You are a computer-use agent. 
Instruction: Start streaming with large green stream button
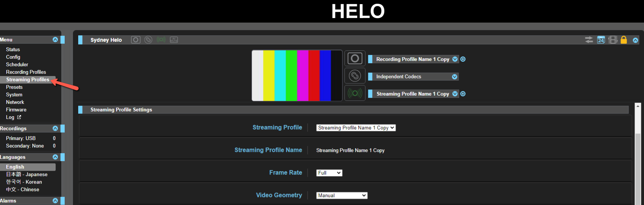355,93
